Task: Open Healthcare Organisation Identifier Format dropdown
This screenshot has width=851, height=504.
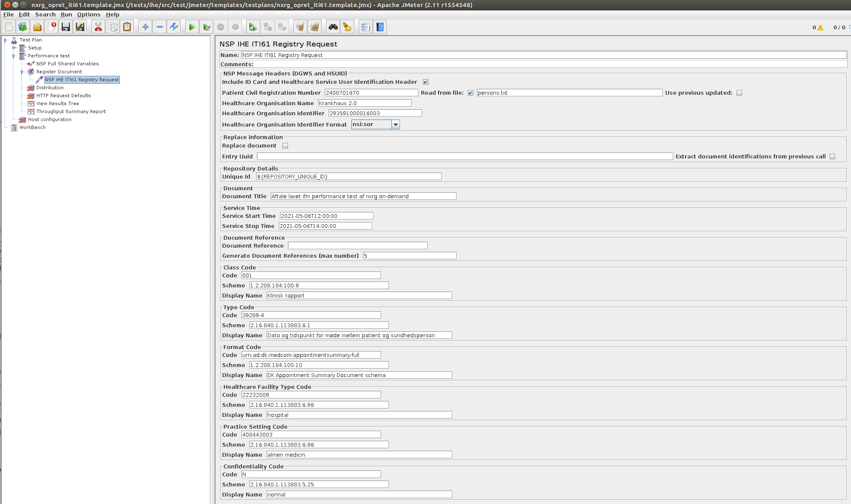Action: (x=395, y=124)
